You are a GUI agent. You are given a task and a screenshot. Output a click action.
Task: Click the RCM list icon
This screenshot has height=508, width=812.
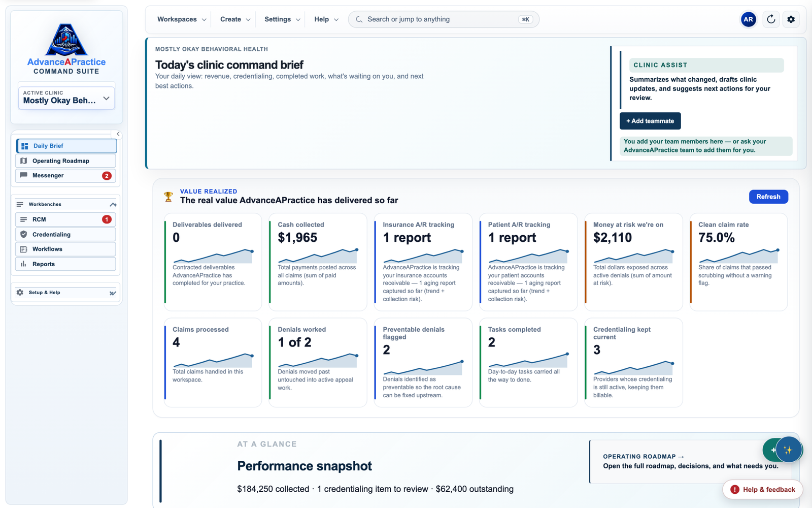[x=23, y=219]
